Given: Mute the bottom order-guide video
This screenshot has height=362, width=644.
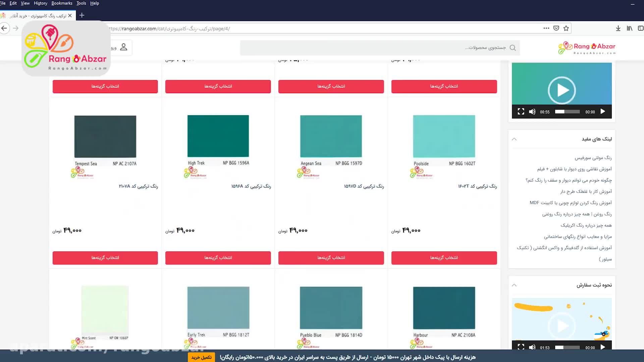Looking at the screenshot, I should coord(532,347).
